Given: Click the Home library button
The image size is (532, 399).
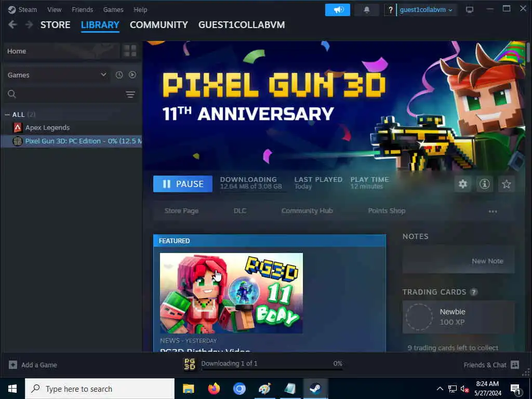Looking at the screenshot, I should point(62,51).
